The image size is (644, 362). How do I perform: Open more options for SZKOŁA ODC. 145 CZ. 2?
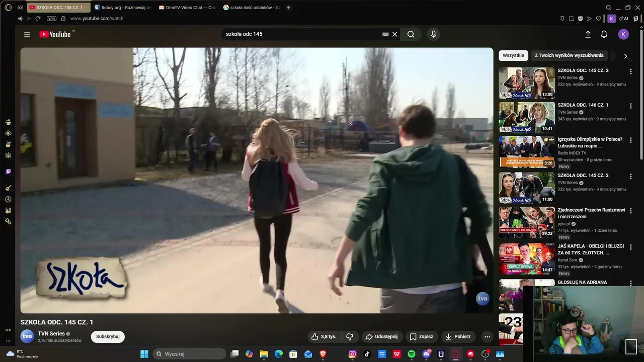point(630,71)
